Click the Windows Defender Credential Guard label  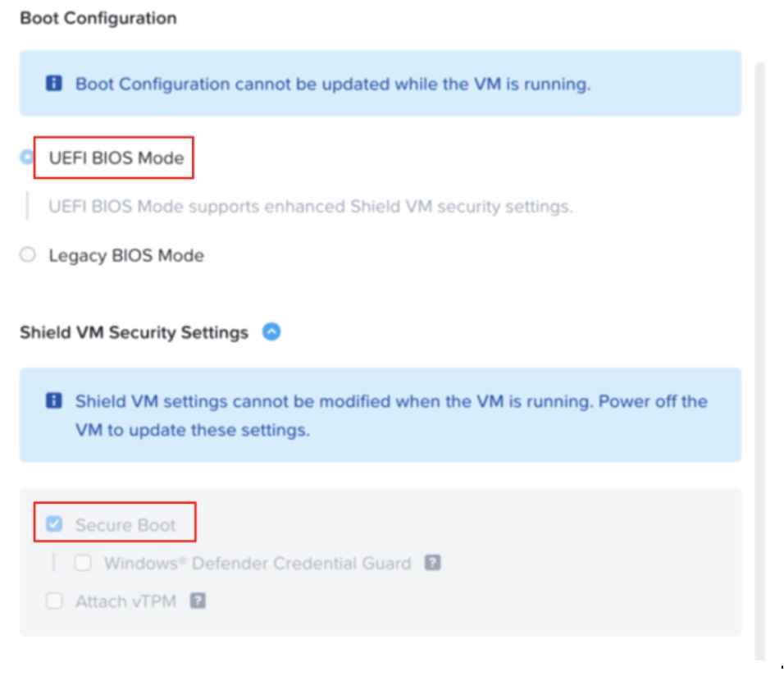coord(257,563)
